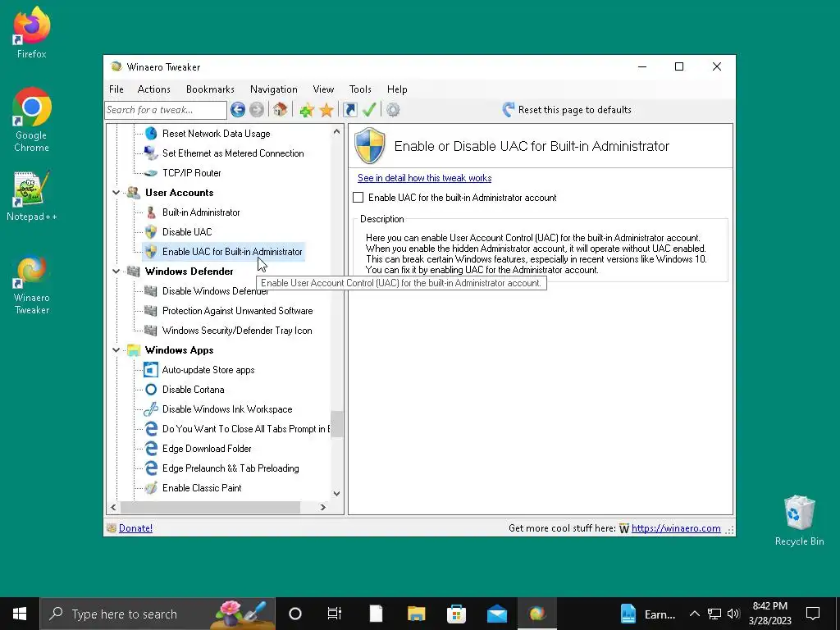Open bookmarks with the gold star icon
The width and height of the screenshot is (840, 630).
click(326, 110)
